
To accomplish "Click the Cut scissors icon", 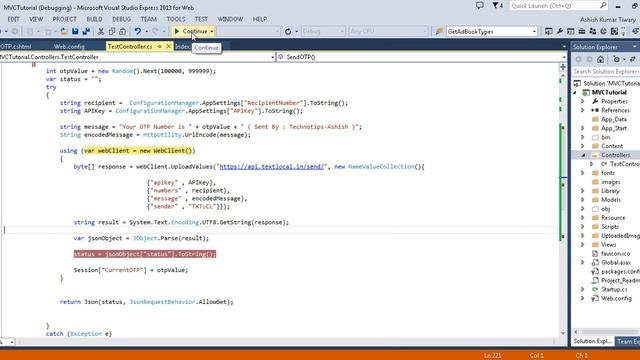I will [x=101, y=31].
